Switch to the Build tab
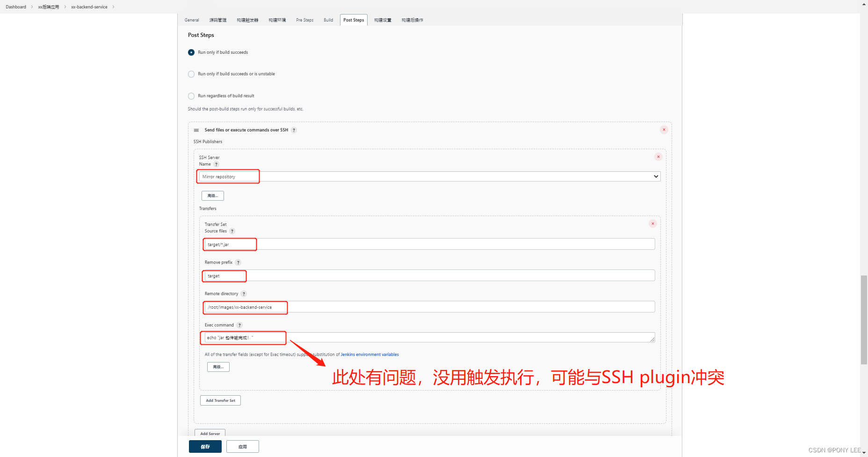Screen dimensions: 868x457 tap(328, 20)
